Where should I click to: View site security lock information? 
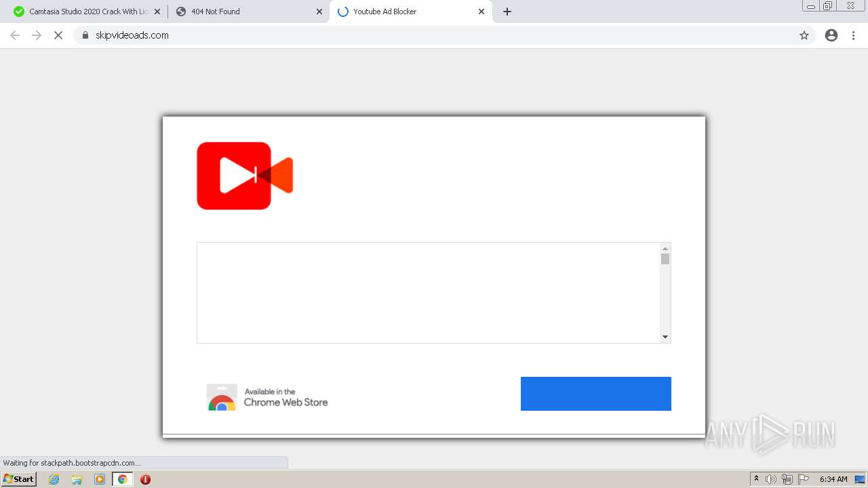85,35
